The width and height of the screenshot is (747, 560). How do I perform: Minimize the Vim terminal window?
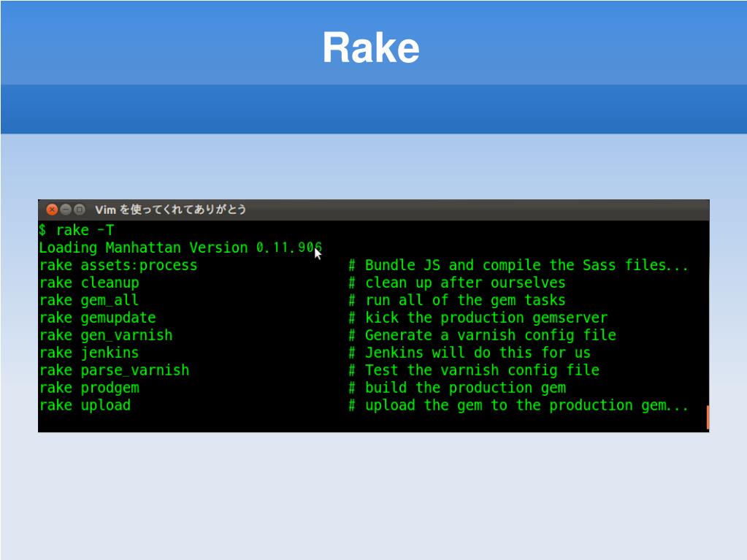[x=66, y=210]
